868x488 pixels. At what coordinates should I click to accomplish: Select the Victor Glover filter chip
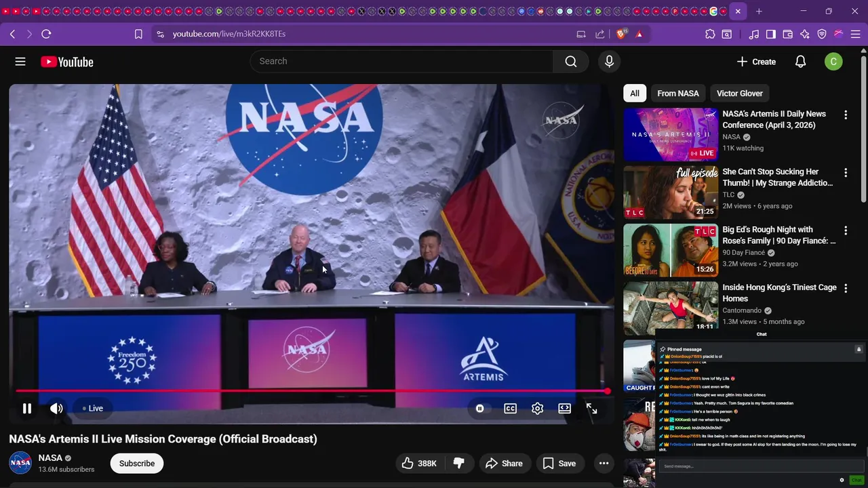pos(740,94)
